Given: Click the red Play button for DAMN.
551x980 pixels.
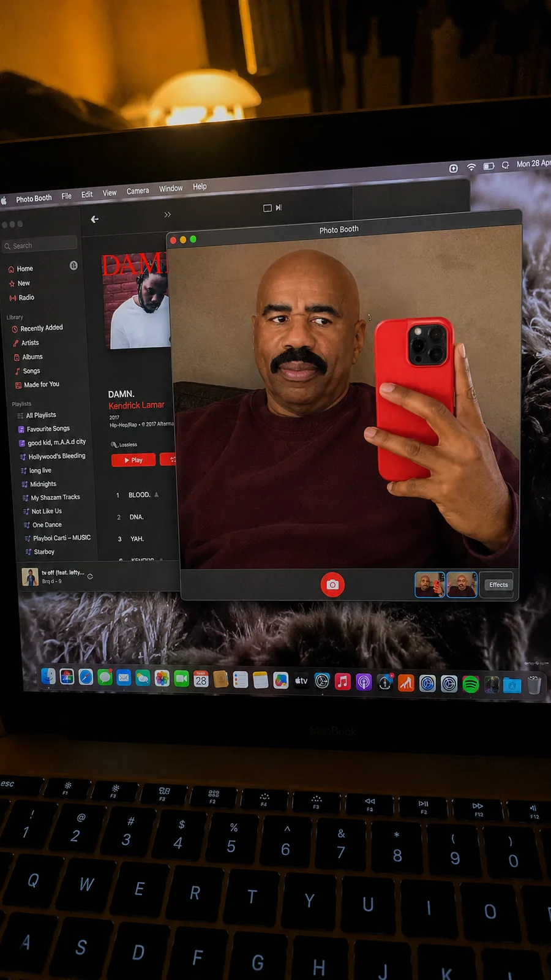Looking at the screenshot, I should click(x=133, y=460).
